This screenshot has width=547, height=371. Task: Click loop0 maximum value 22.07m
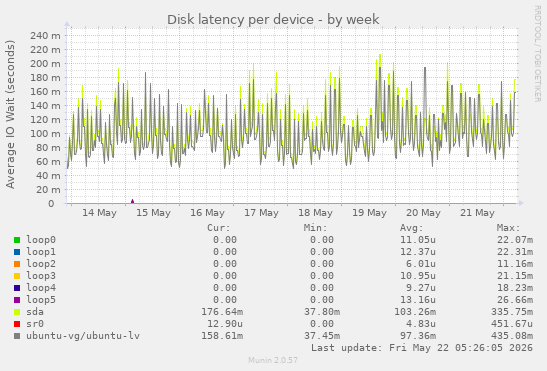515,240
